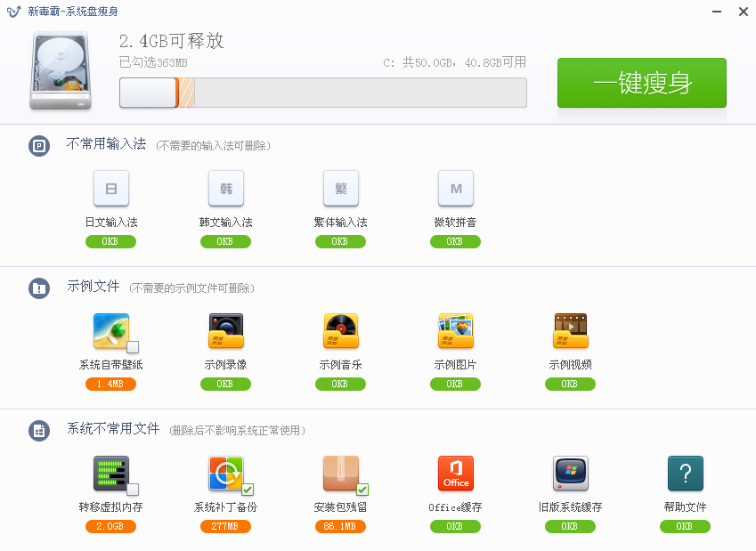
Task: Click the 微软拼音 (Microsoft Pinyin) icon
Action: pos(455,188)
